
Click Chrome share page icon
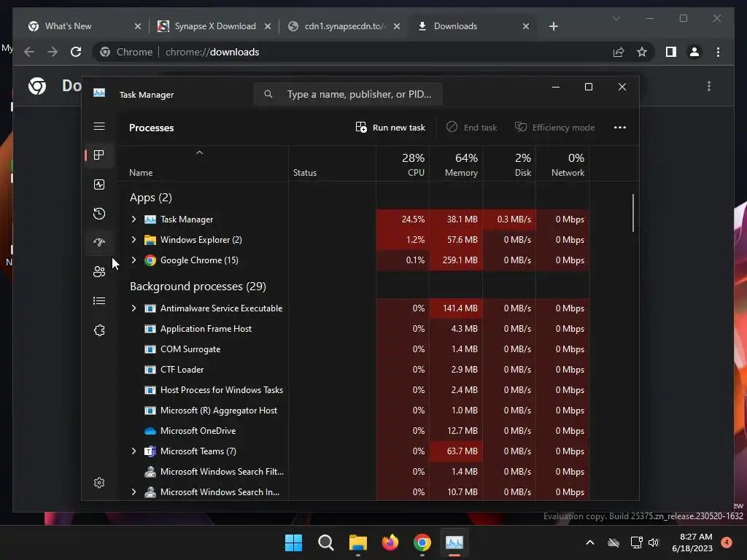(x=619, y=52)
